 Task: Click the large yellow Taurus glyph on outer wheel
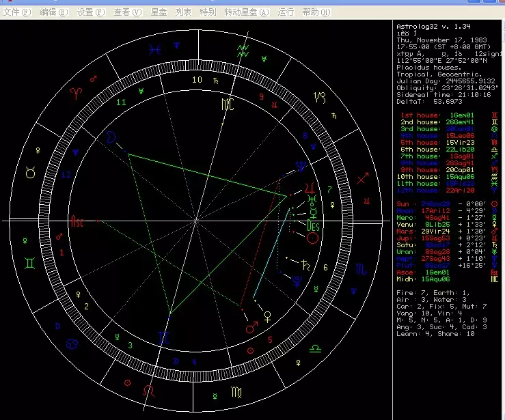click(30, 173)
